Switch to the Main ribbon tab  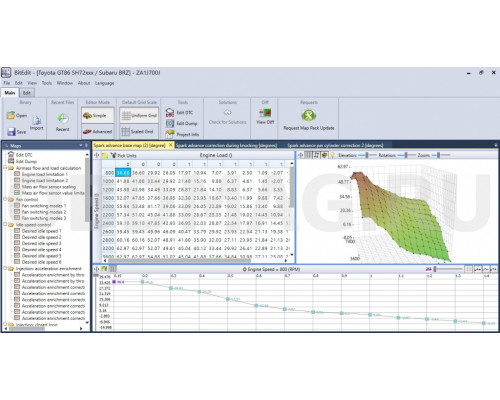click(10, 93)
